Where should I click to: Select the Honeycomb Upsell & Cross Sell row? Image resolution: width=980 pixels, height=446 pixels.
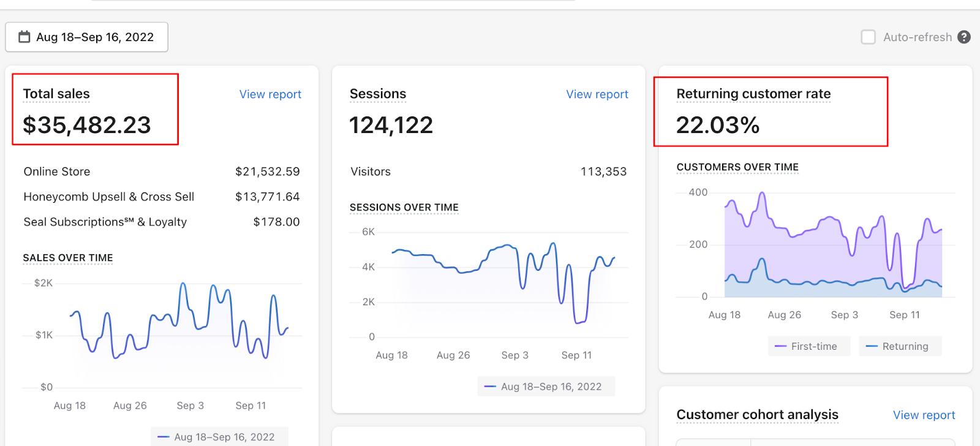click(x=162, y=197)
